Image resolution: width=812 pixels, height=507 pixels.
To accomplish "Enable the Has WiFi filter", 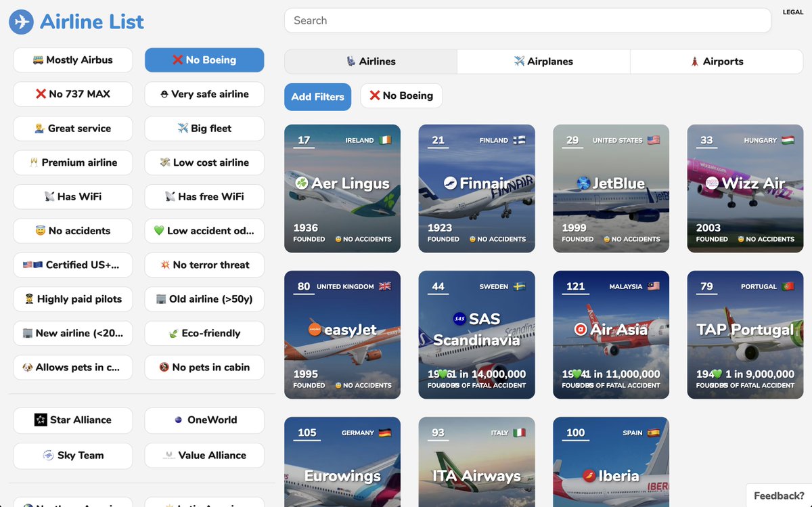I will (x=73, y=197).
